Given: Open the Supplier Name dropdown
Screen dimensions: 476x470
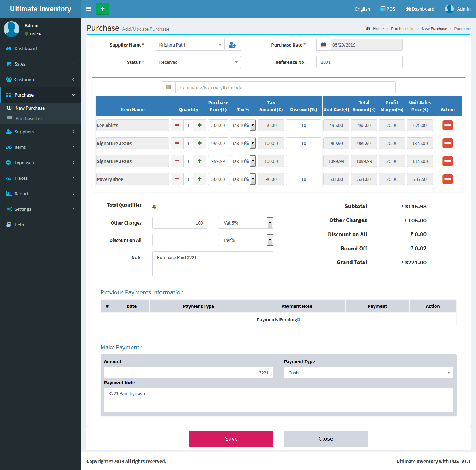Looking at the screenshot, I should [x=189, y=45].
